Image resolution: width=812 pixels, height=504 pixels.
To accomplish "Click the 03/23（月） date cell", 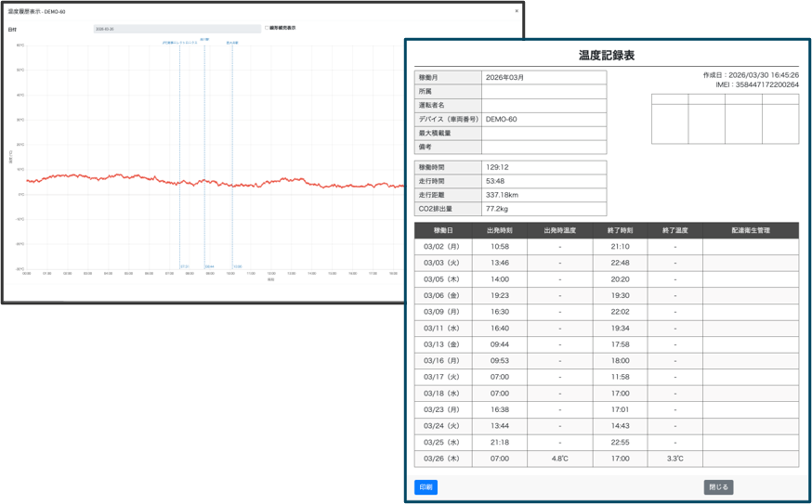I will [443, 410].
